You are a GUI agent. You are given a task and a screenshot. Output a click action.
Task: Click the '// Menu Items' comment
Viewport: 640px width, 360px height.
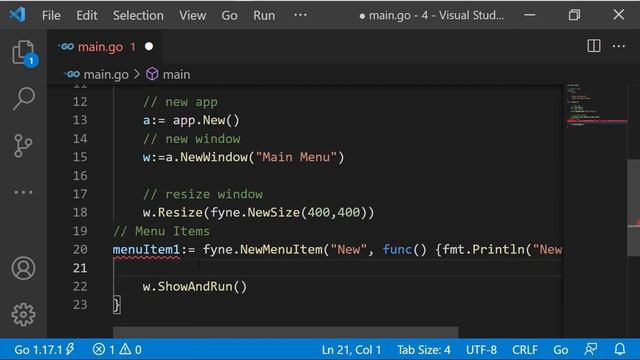point(161,231)
